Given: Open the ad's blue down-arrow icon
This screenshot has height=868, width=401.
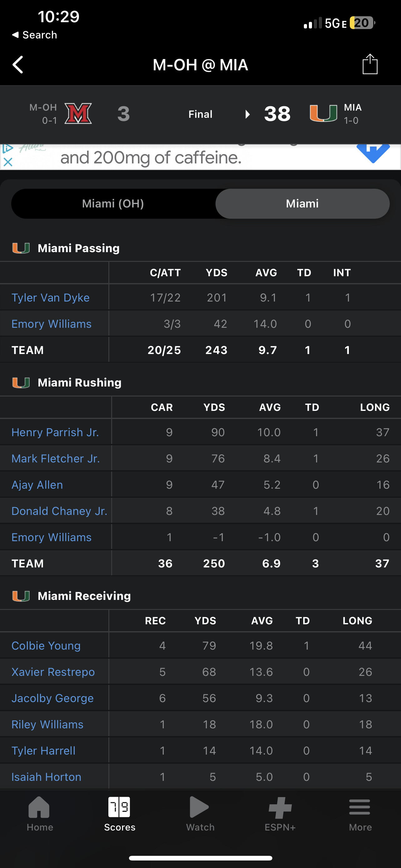Looking at the screenshot, I should (373, 153).
